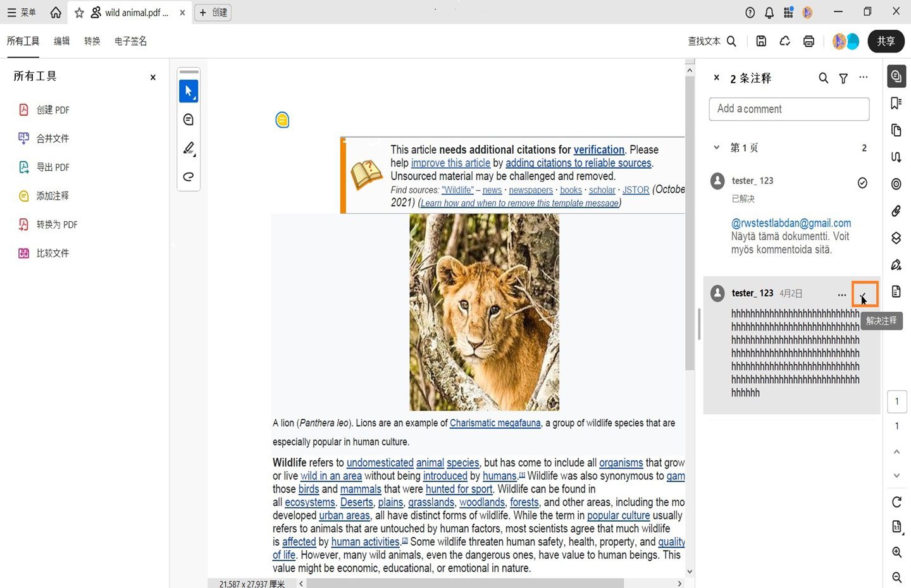Close the 2 条注释 comments panel
The height and width of the screenshot is (588, 911).
717,78
